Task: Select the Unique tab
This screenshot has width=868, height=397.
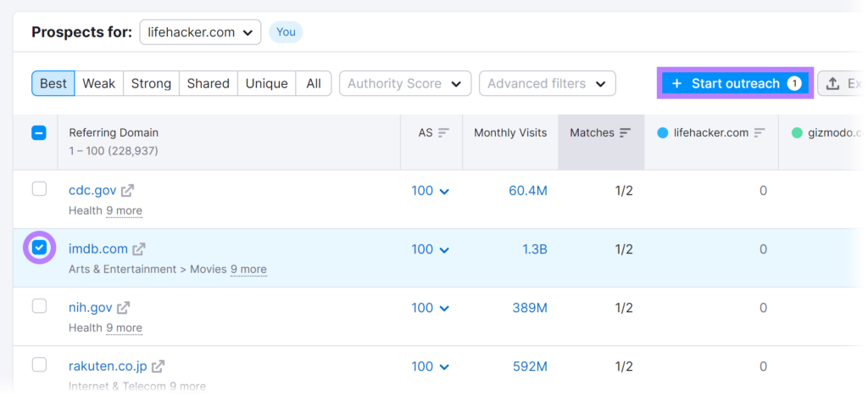Action: tap(267, 84)
